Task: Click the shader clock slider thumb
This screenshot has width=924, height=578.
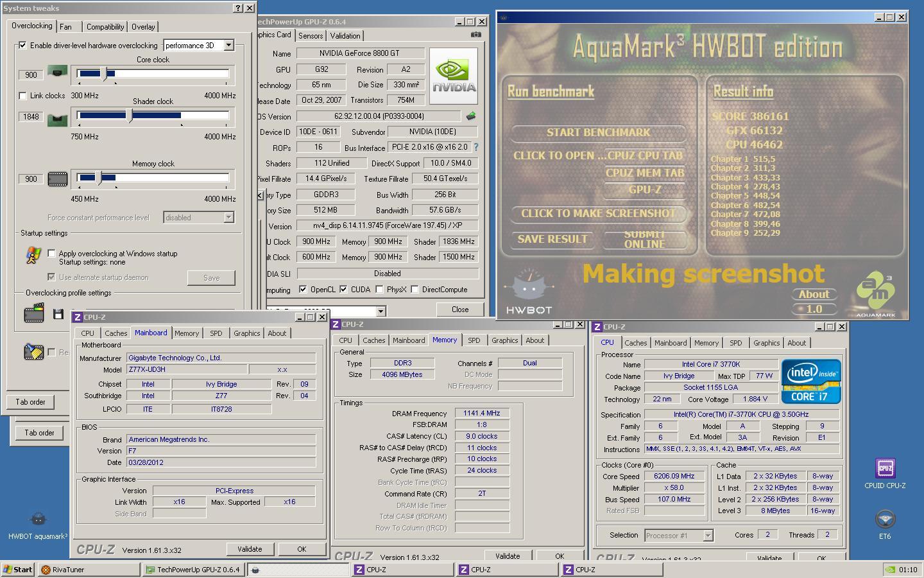Action: [x=131, y=116]
